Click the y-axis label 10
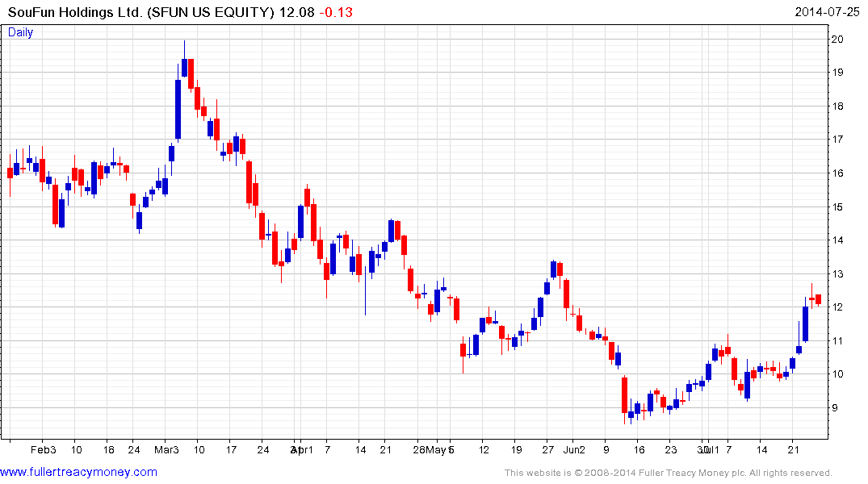Image resolution: width=868 pixels, height=484 pixels. [837, 374]
